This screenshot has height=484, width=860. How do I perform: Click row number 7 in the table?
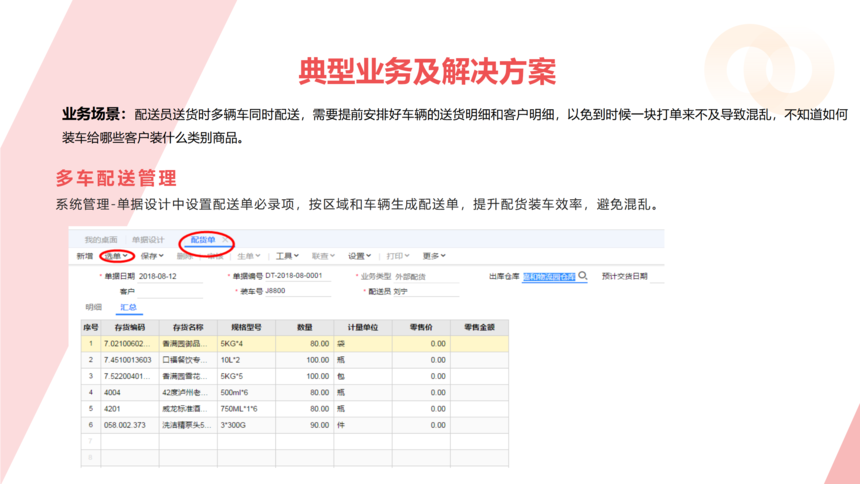[90, 441]
